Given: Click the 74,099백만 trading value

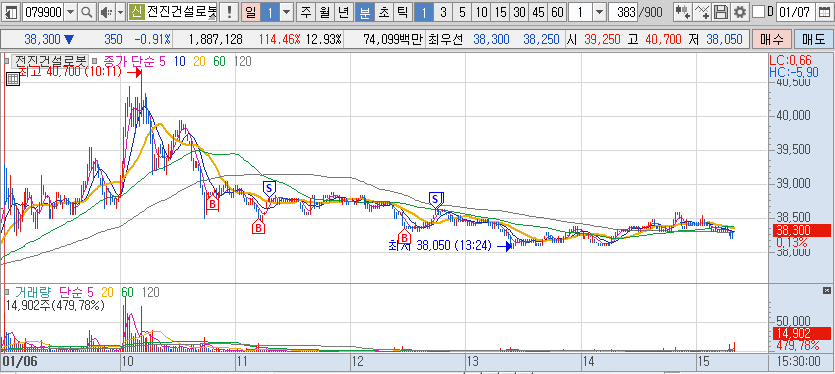Looking at the screenshot, I should point(392,39).
